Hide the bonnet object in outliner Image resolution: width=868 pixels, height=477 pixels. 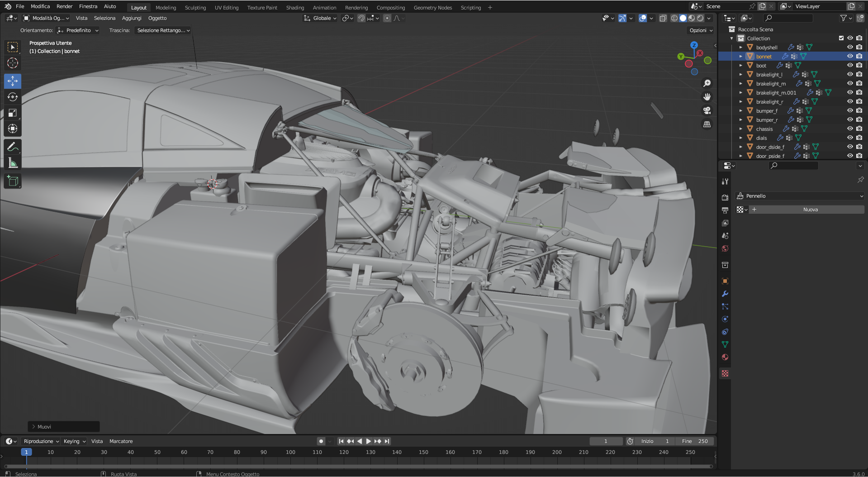tap(850, 56)
